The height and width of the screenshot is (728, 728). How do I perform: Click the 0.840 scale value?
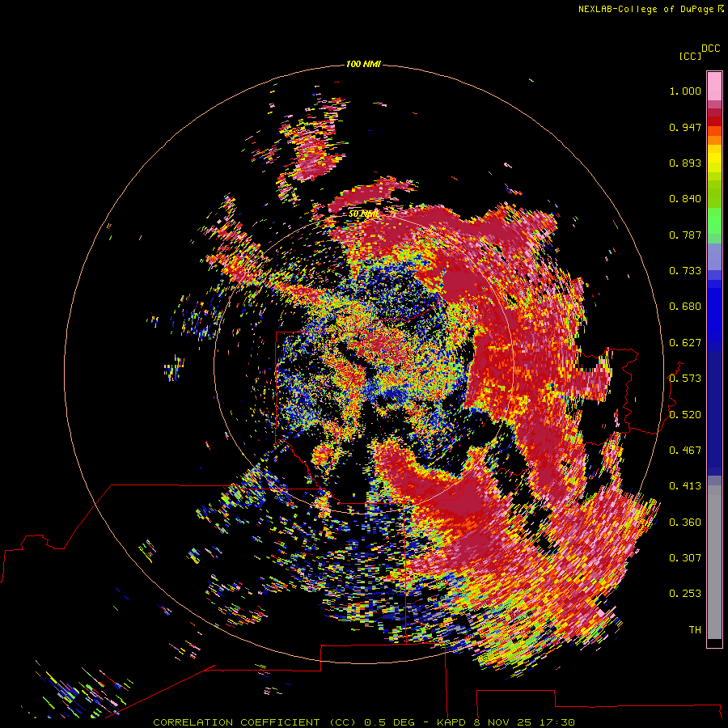[x=685, y=199]
